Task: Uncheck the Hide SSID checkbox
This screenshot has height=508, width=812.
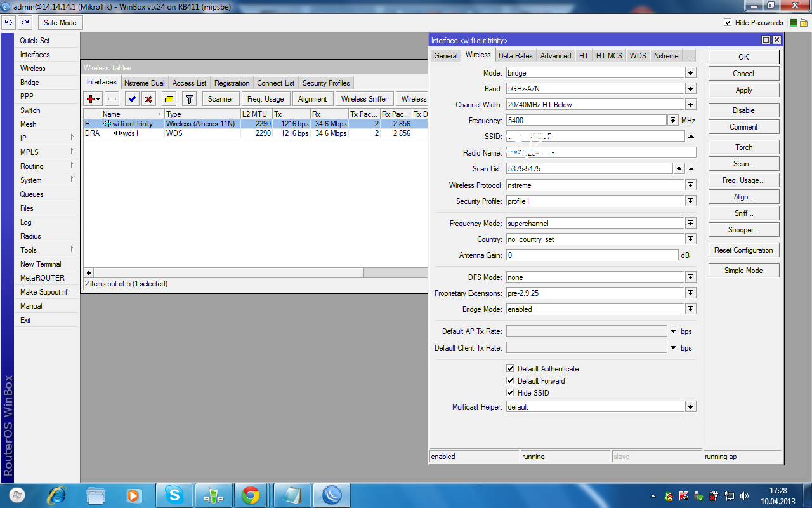Action: point(510,393)
